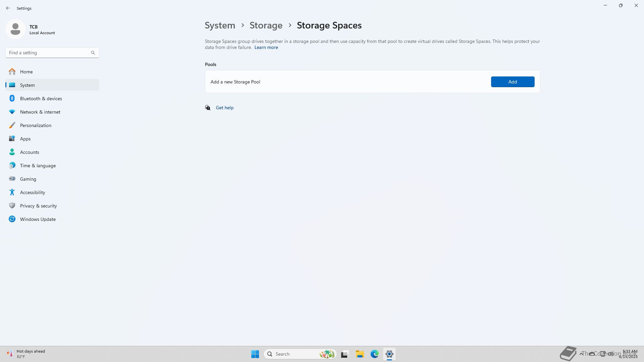Viewport: 644px width, 362px height.
Task: Click Storage in the breadcrumb
Action: [x=266, y=25]
